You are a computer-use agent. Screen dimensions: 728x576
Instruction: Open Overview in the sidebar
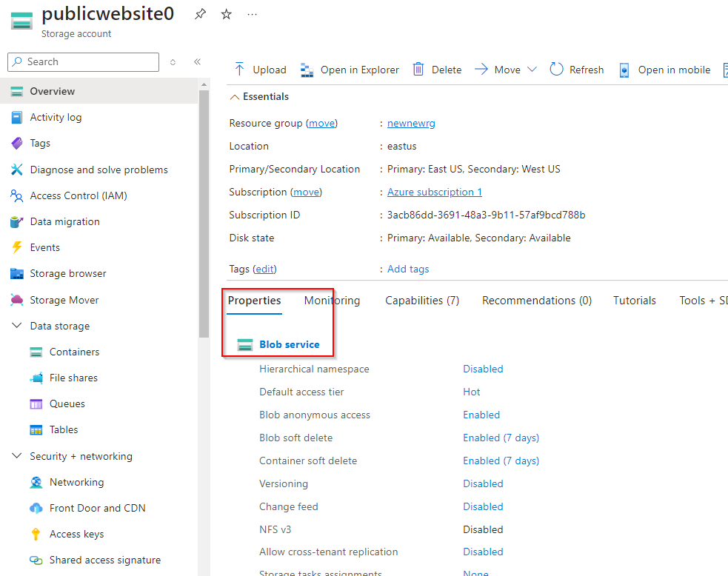pos(99,91)
